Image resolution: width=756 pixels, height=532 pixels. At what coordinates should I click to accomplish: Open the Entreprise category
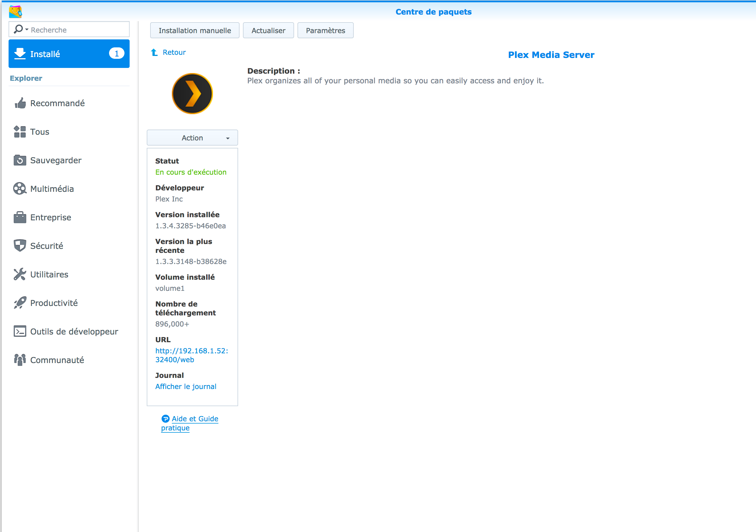69,217
